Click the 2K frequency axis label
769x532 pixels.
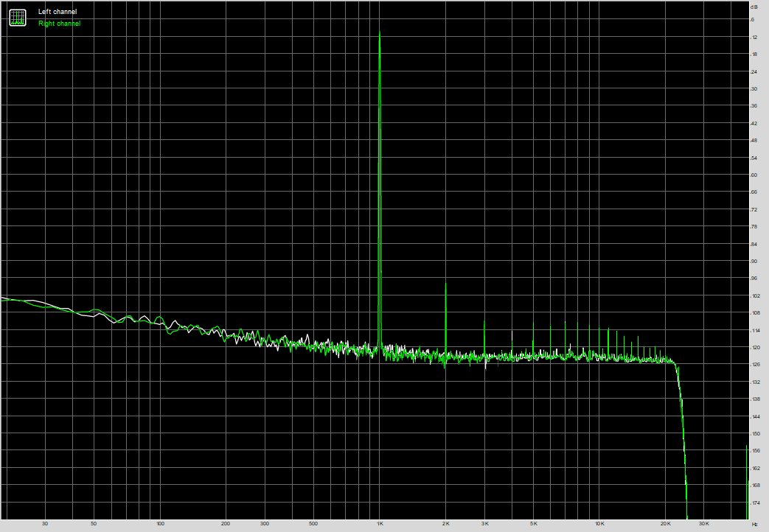445,524
